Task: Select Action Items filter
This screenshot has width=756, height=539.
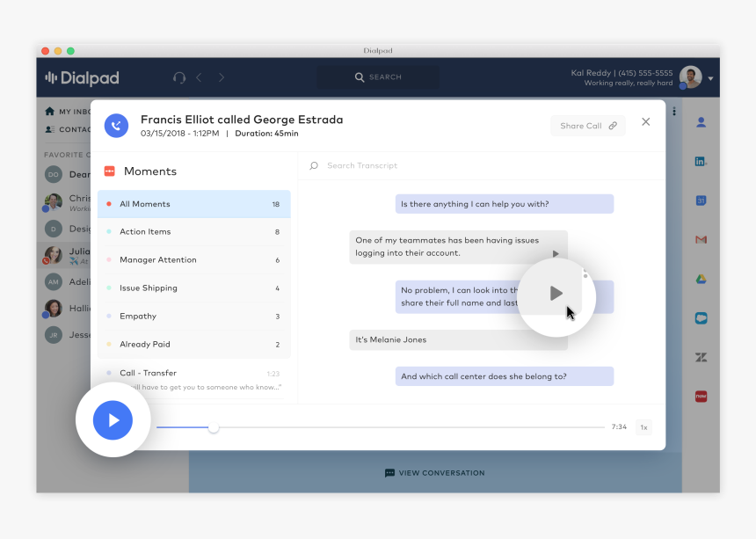Action: click(193, 232)
